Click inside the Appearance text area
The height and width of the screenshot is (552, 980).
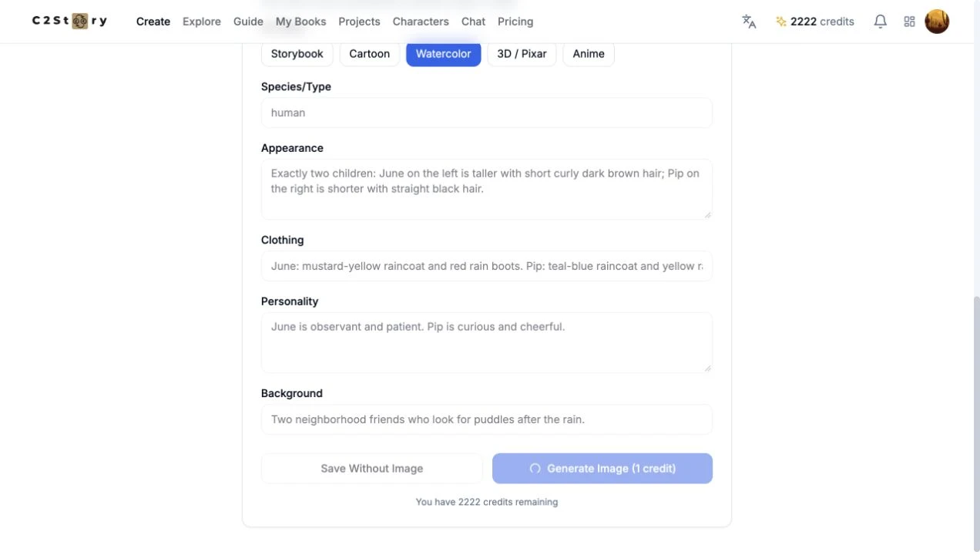(x=487, y=190)
